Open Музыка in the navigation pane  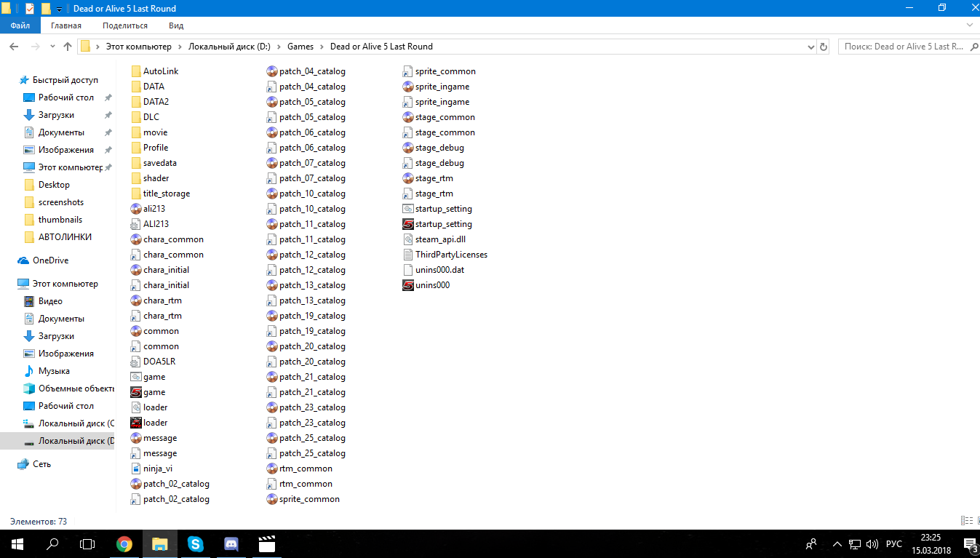54,371
